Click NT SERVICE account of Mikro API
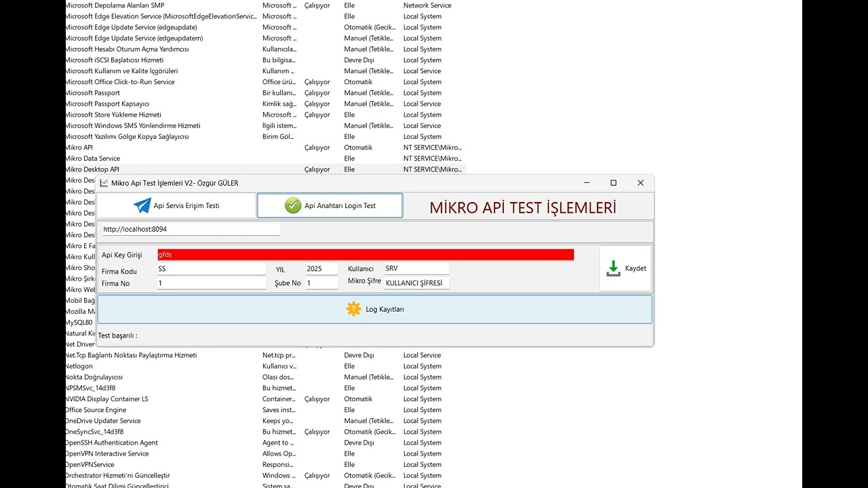Screen dimensions: 868x488 433,147
